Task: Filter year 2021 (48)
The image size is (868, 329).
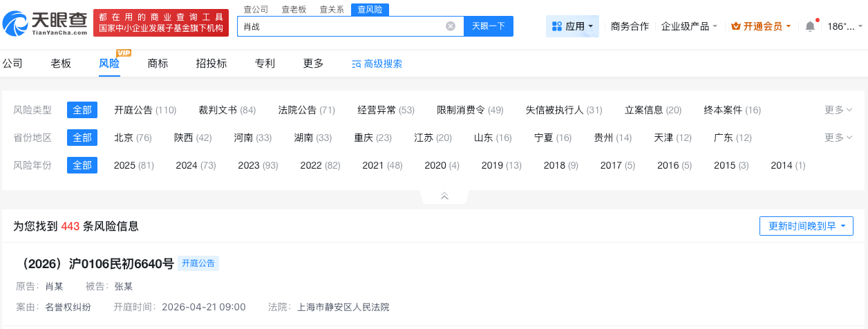Action: 383,165
